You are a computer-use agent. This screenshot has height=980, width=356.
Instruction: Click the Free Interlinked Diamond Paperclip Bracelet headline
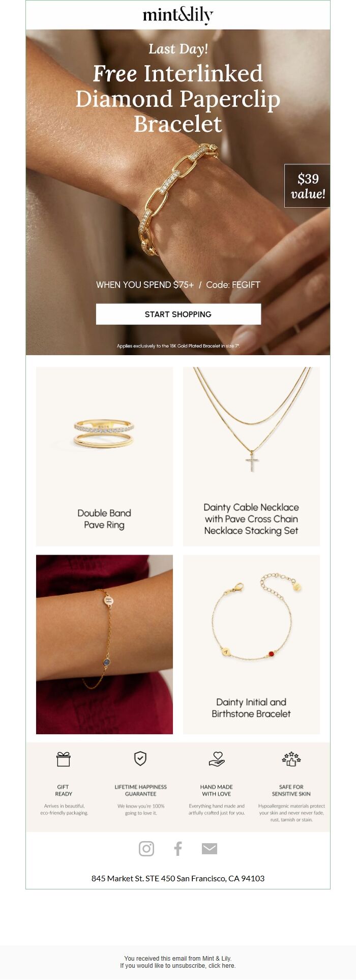(178, 98)
